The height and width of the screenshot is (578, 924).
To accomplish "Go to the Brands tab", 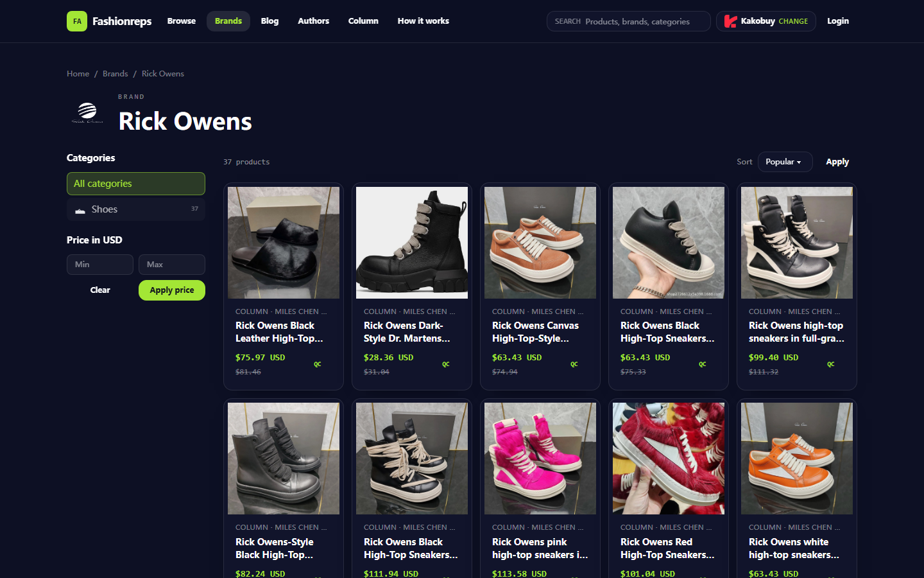I will 228,21.
